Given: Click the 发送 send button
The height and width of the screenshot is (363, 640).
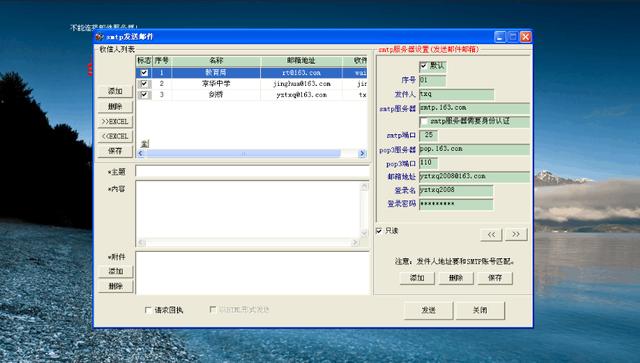Looking at the screenshot, I should 428,310.
